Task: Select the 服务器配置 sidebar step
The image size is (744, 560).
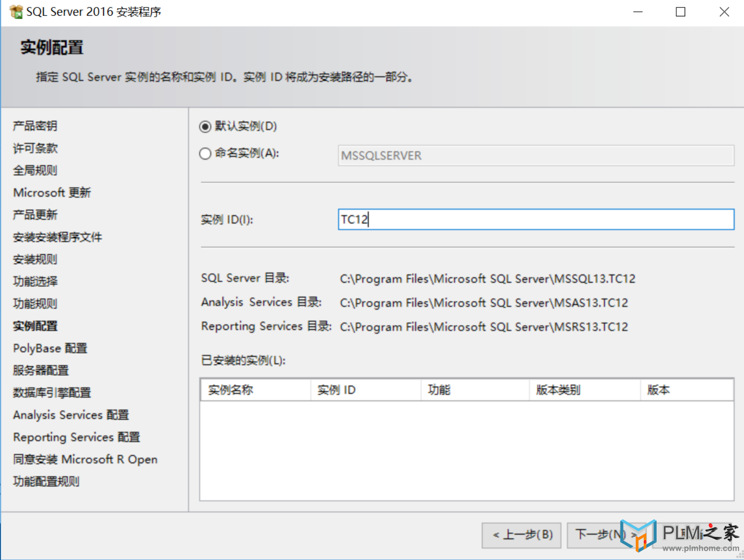Action: 41,370
